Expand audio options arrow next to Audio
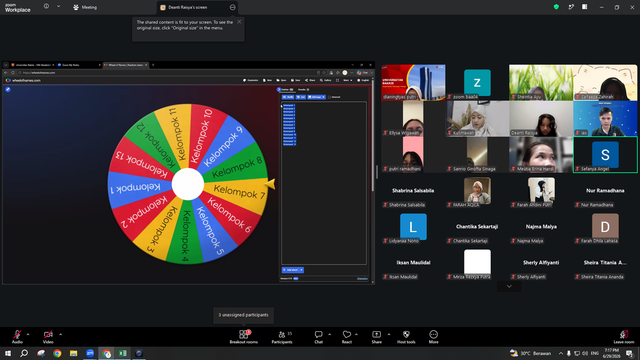Viewport: 640px width, 360px height. point(28,335)
